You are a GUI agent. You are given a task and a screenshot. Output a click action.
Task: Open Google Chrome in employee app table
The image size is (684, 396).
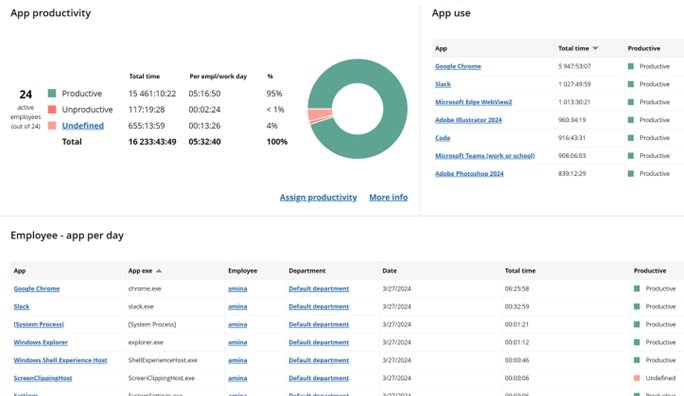click(37, 289)
